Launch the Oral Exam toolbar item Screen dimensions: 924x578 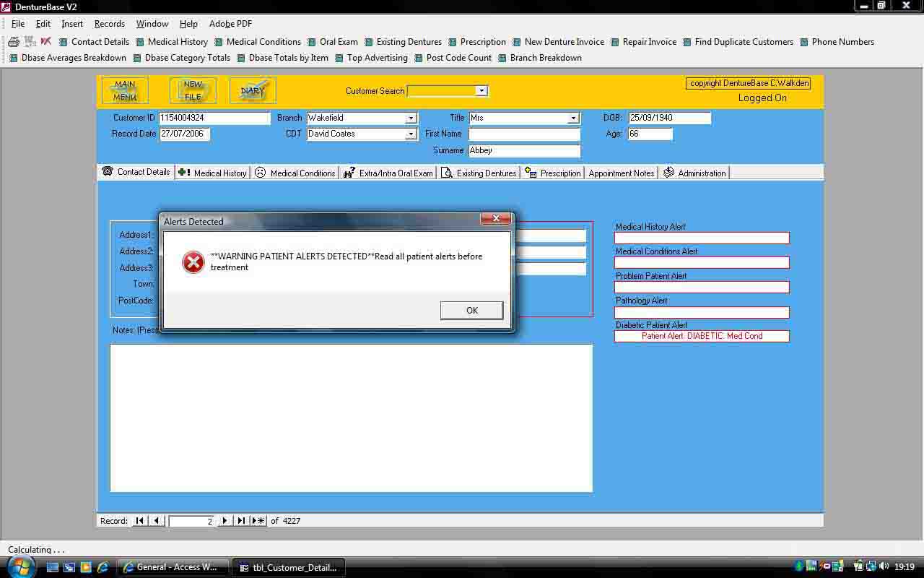coord(333,42)
